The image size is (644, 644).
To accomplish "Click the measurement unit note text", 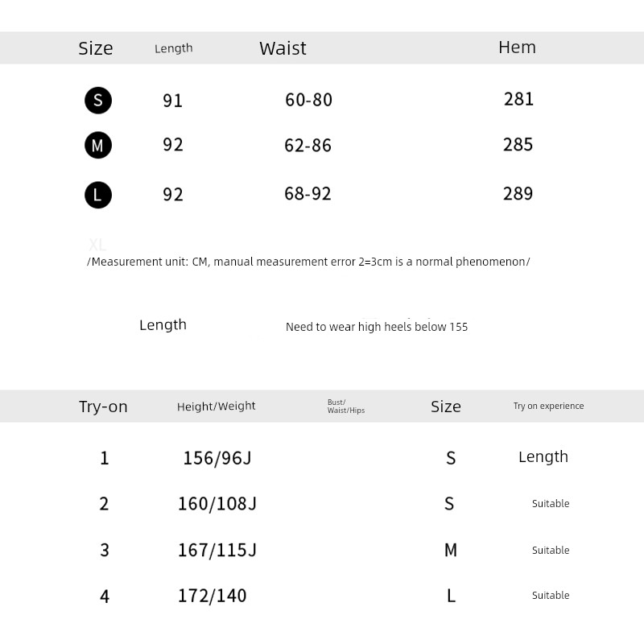I will [308, 262].
